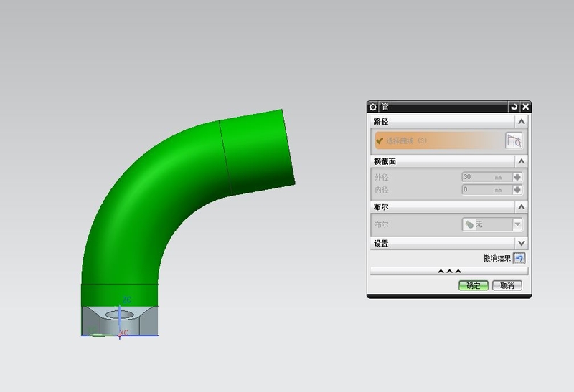Click the XC axis label
Screen dimensions: 574x392
(x=124, y=333)
